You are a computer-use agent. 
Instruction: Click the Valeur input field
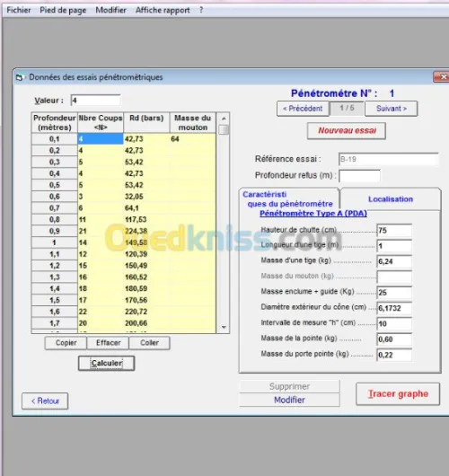tap(95, 101)
